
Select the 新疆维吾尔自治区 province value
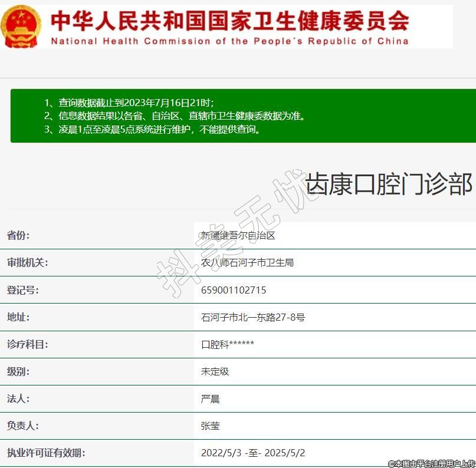pyautogui.click(x=238, y=236)
